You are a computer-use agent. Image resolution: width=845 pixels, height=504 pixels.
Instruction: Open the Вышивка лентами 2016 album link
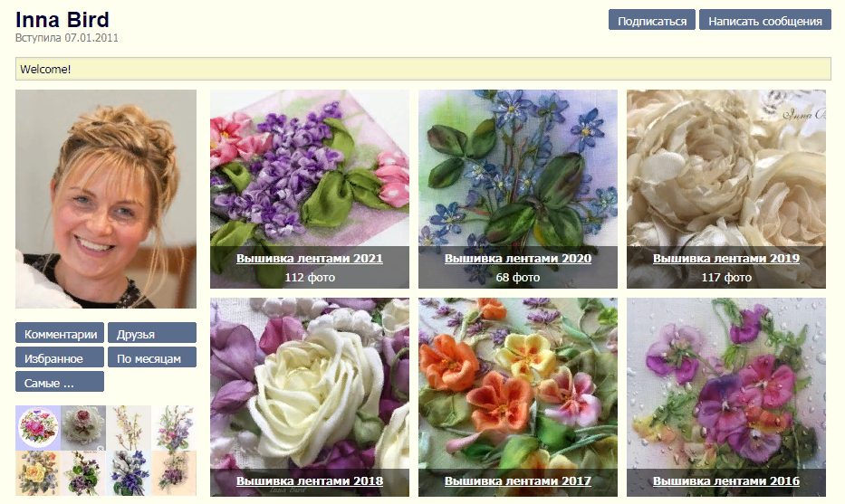tap(726, 481)
